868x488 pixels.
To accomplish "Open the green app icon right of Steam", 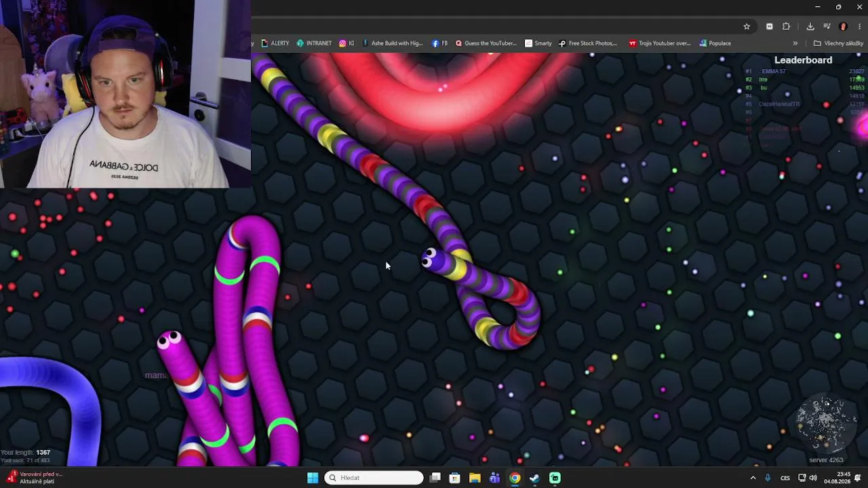I will (x=555, y=478).
